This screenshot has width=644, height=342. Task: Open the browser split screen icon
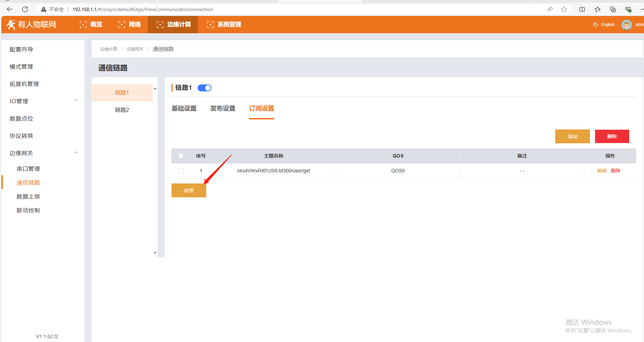[582, 9]
